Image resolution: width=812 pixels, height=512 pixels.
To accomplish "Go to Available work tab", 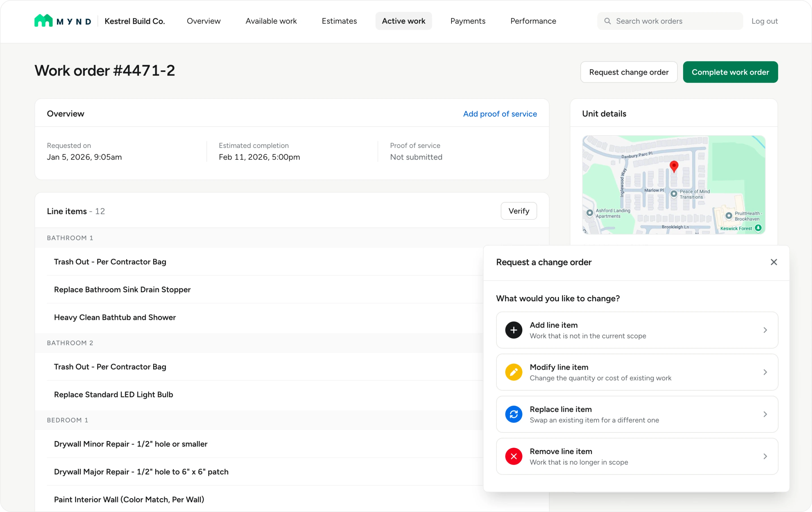I will [x=271, y=21].
